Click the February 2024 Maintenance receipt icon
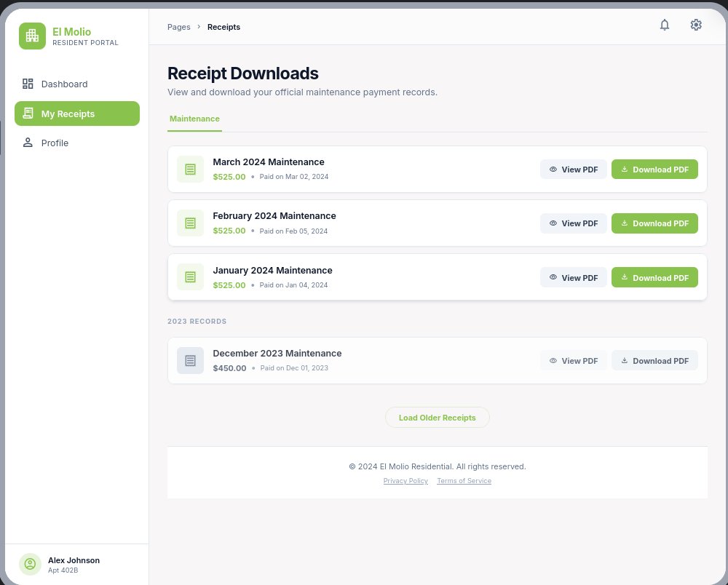 tap(190, 223)
